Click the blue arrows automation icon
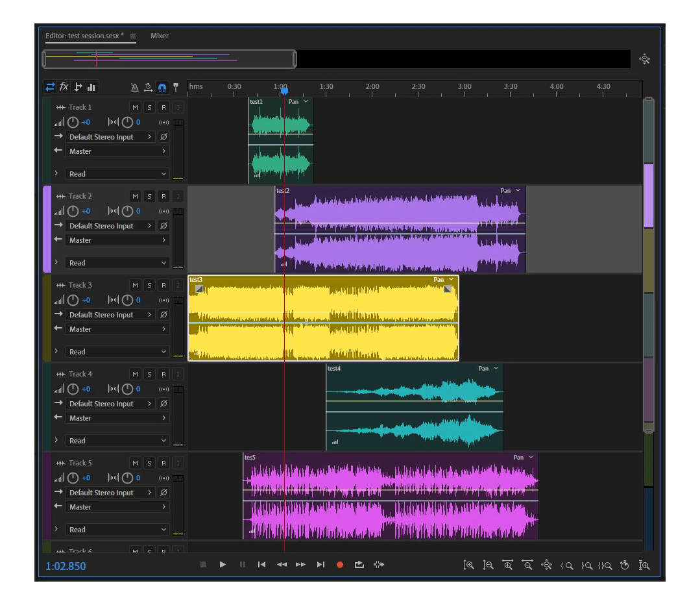 click(x=51, y=86)
